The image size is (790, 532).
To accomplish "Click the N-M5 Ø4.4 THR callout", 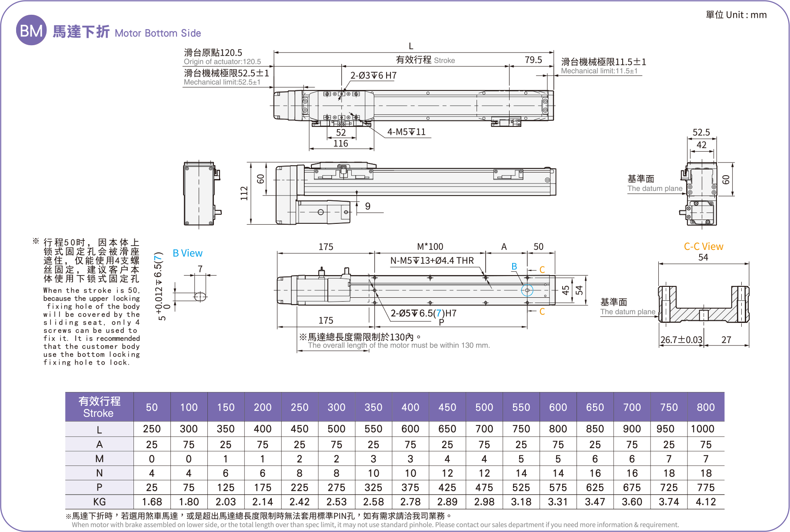I will click(432, 260).
